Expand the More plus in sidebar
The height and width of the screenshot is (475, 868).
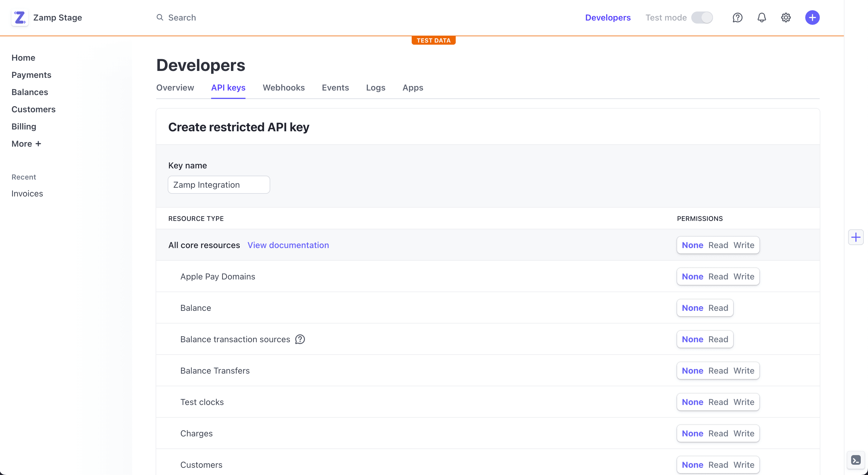[x=26, y=144]
